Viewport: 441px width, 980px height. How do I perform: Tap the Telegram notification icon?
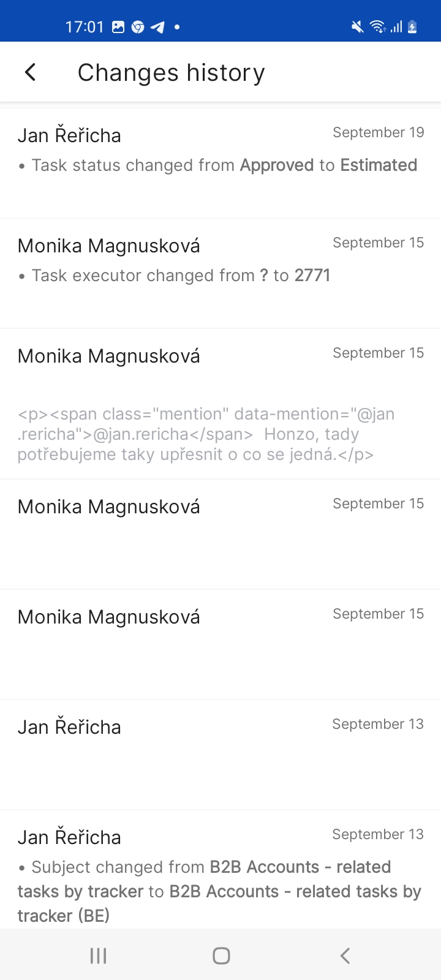(157, 27)
